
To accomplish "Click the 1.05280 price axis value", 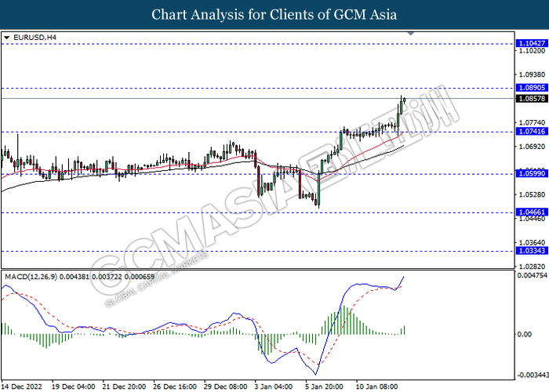I will point(532,194).
